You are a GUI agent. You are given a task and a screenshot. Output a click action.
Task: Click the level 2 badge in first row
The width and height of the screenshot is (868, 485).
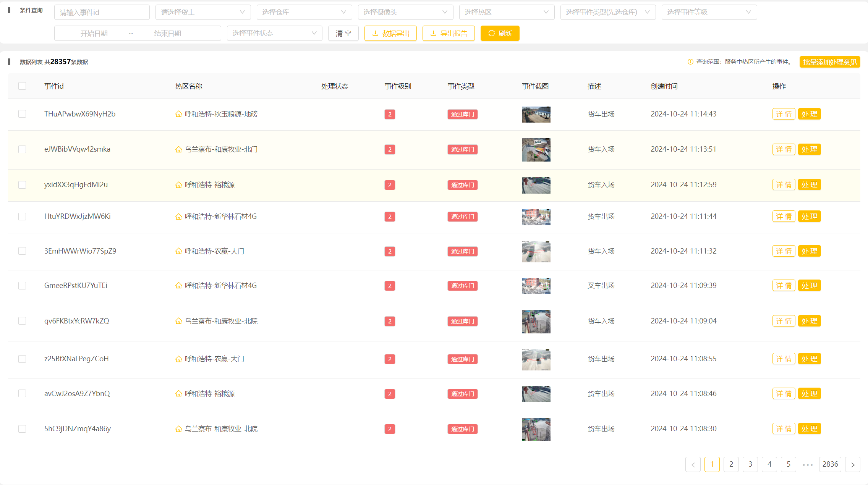[390, 114]
